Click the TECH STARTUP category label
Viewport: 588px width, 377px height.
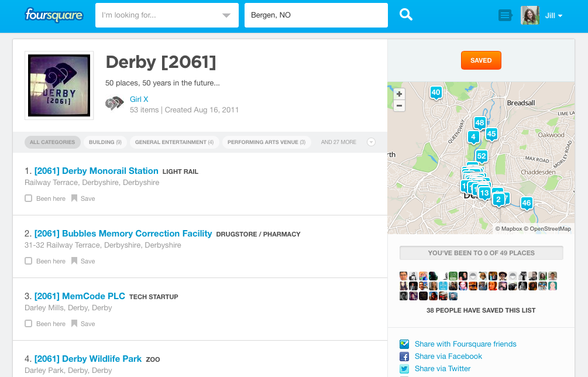click(154, 297)
